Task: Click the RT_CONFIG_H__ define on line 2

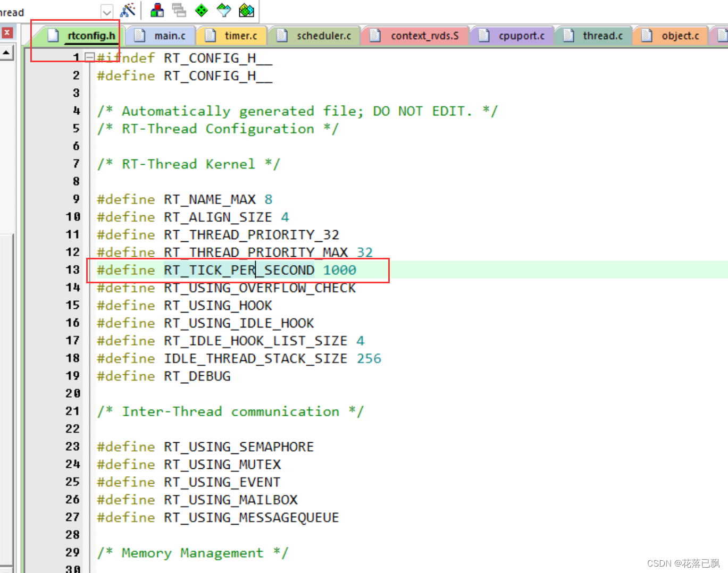Action: pyautogui.click(x=218, y=75)
